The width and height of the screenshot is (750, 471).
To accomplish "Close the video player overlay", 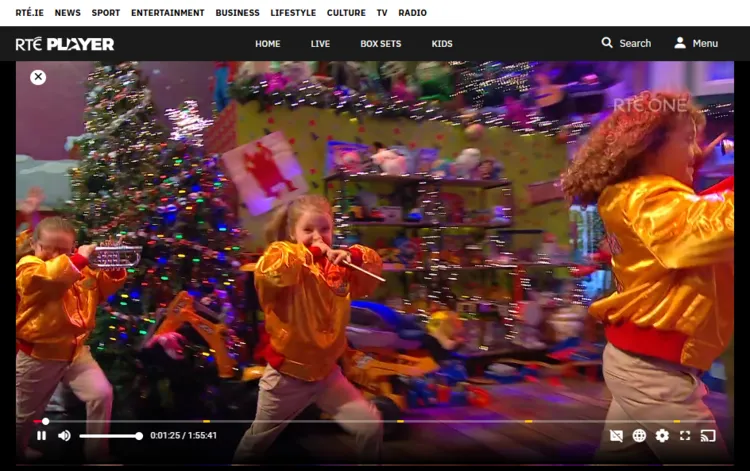I will click(38, 77).
